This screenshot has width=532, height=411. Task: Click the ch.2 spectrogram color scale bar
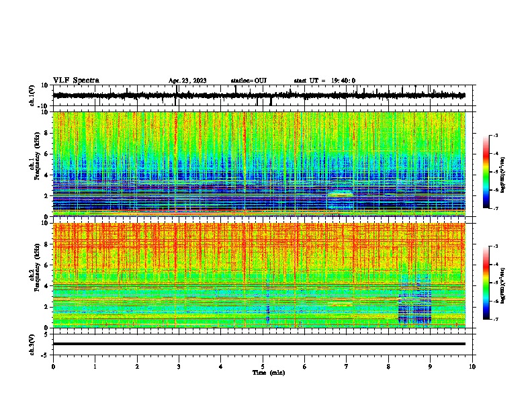486,283
